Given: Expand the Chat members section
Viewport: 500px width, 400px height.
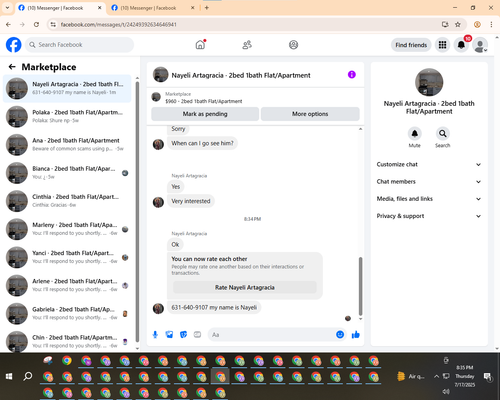Looking at the screenshot, I should tap(429, 182).
